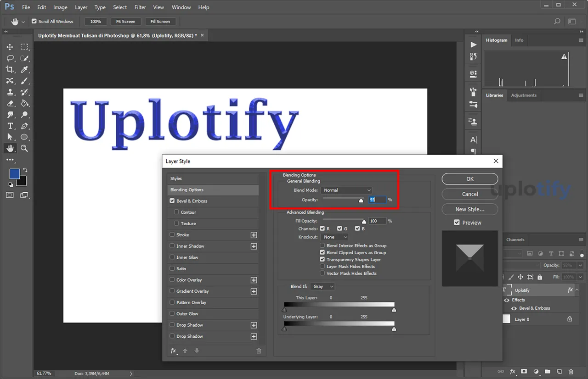Toggle Scroll All Windows checkbox
Screen dimensions: 588x379
(34, 22)
